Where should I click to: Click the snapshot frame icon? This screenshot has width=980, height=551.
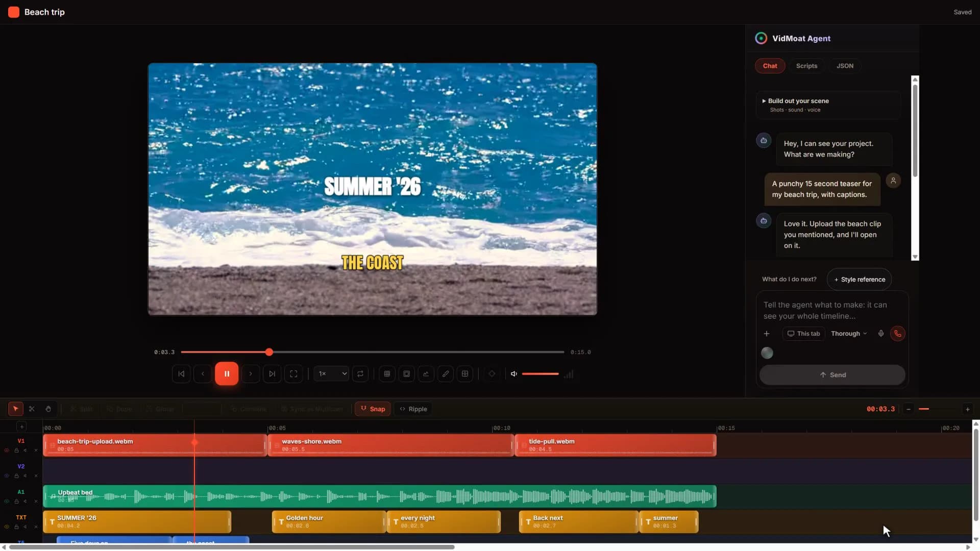click(x=465, y=373)
